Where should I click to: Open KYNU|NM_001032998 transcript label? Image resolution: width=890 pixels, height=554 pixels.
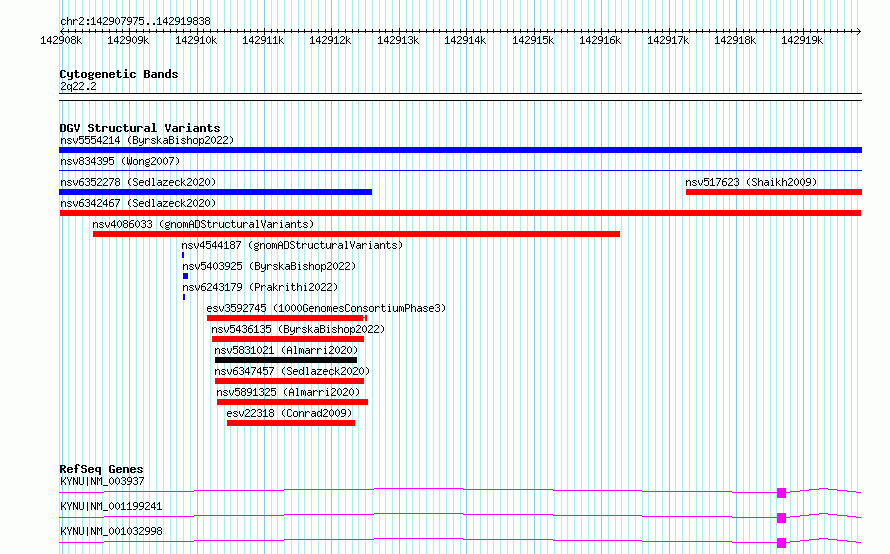click(x=111, y=531)
